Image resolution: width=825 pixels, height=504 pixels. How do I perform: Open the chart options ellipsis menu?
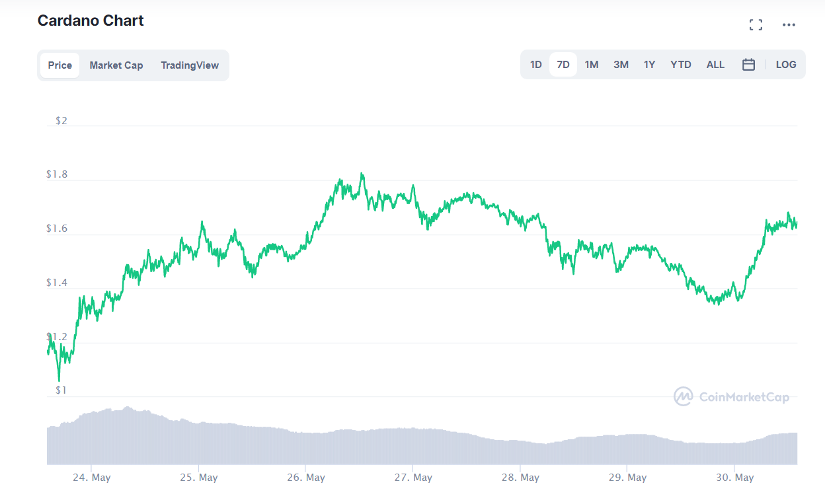coord(789,25)
